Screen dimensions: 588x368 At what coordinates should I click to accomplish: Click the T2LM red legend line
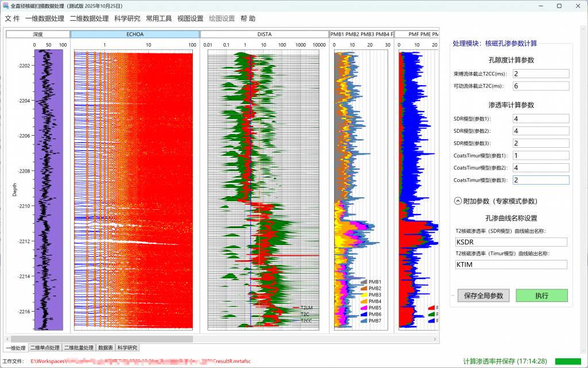click(297, 308)
